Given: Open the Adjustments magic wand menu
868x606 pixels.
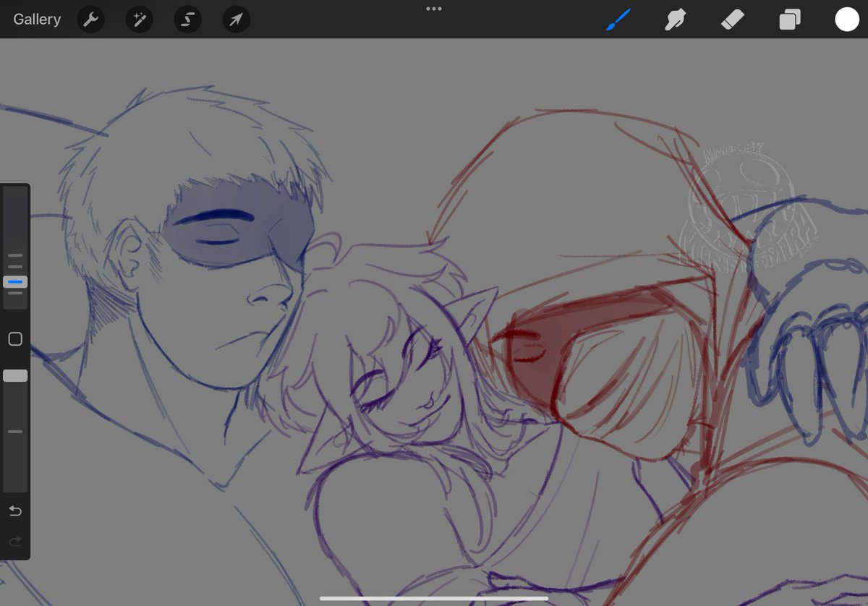Looking at the screenshot, I should click(x=139, y=20).
